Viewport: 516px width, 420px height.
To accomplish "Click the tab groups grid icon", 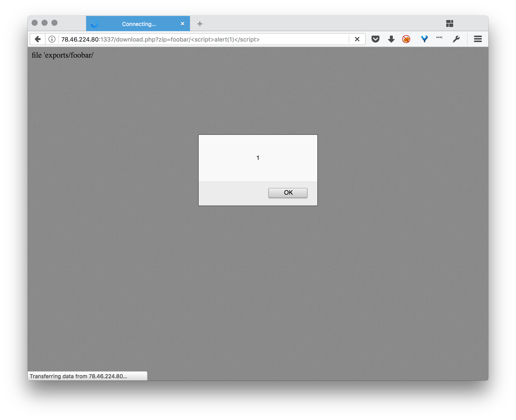I will point(449,23).
